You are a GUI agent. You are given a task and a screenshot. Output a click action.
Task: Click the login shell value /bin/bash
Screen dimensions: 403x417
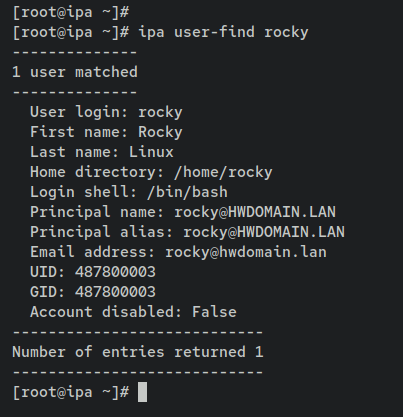point(187,192)
